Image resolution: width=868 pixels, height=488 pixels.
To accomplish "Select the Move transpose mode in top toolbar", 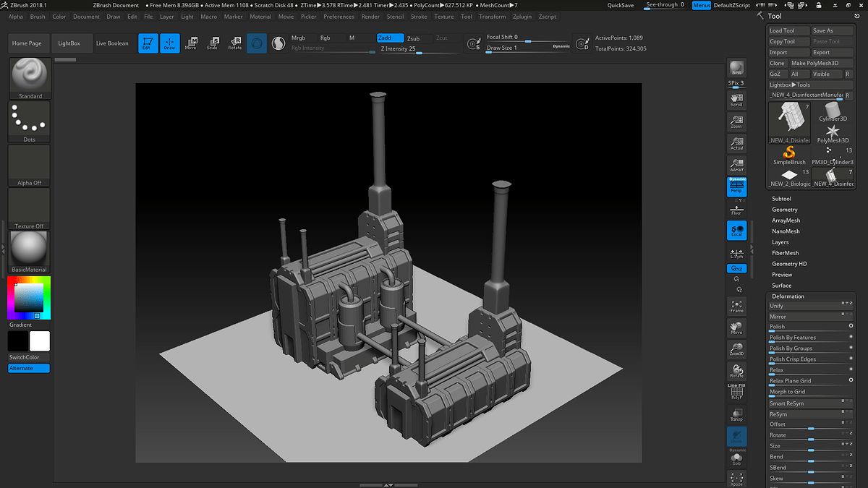I will pos(192,43).
